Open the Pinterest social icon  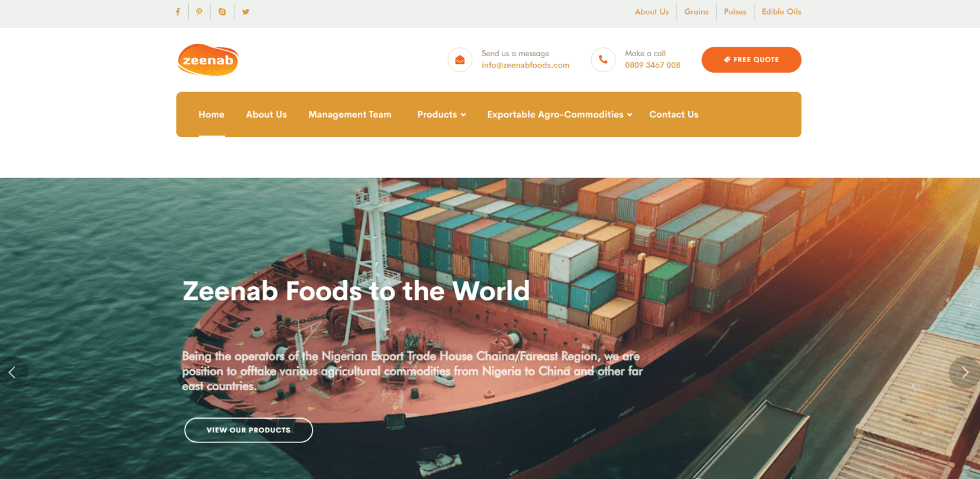click(199, 12)
